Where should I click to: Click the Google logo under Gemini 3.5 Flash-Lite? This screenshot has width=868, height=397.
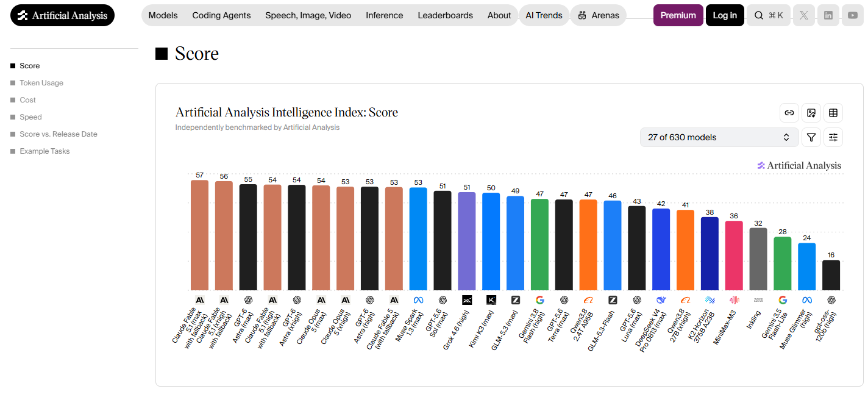click(783, 300)
